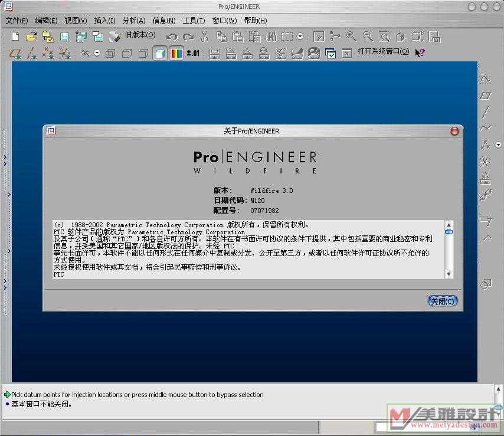Click the message area scroll up arrow
Image resolution: width=504 pixels, height=436 pixels.
click(498, 389)
